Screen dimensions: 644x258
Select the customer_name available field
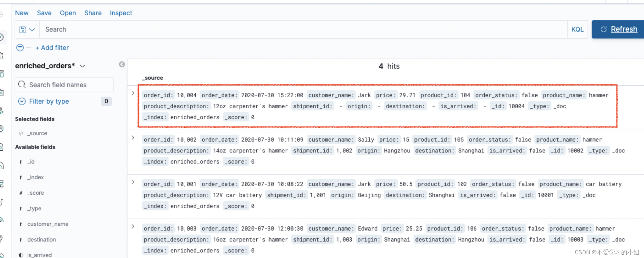tap(48, 224)
